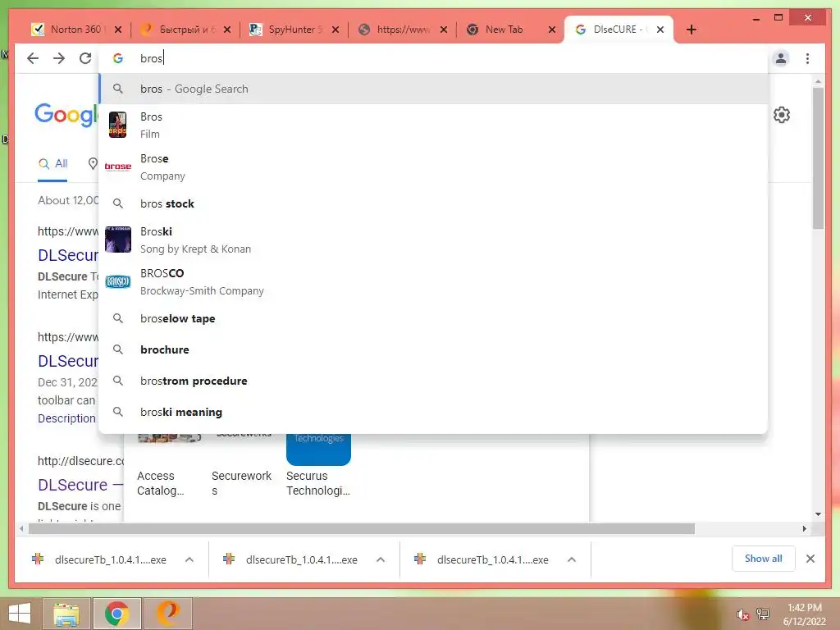This screenshot has height=630, width=840.
Task: Select the 'broski meaning' suggestion
Action: 433,412
